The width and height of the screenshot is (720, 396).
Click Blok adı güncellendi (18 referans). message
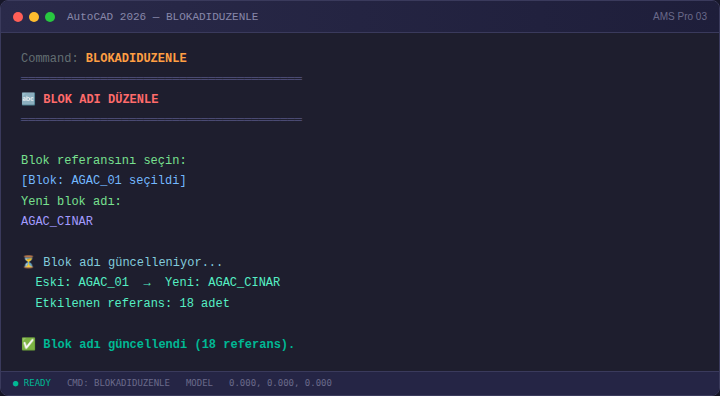click(x=169, y=344)
